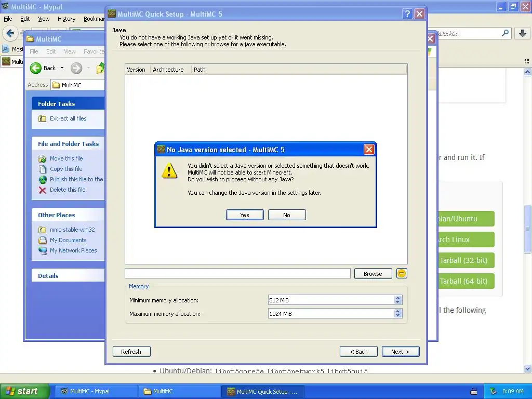Screen dimensions: 532x399
Task: Click the browser page vertical scrollbar thumb
Action: (527, 229)
